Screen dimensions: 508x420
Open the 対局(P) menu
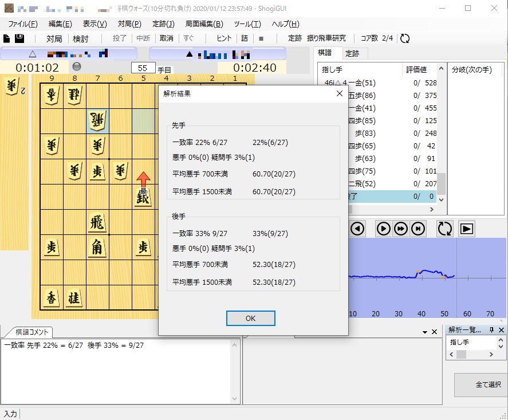tap(129, 24)
